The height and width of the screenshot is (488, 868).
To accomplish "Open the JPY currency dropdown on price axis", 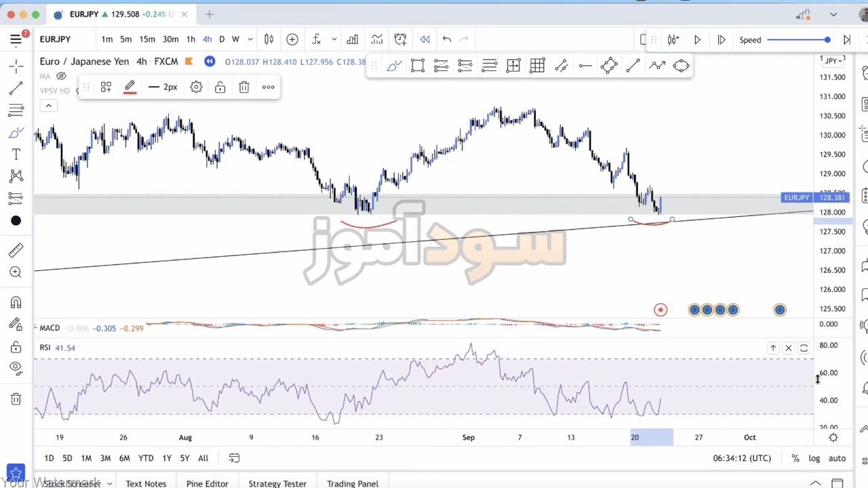I will (833, 60).
